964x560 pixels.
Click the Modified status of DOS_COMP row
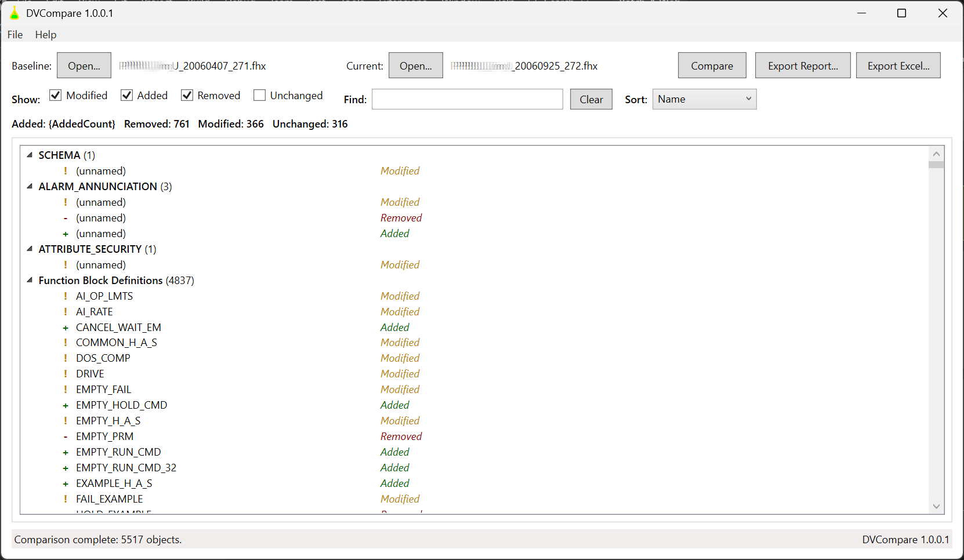(400, 358)
